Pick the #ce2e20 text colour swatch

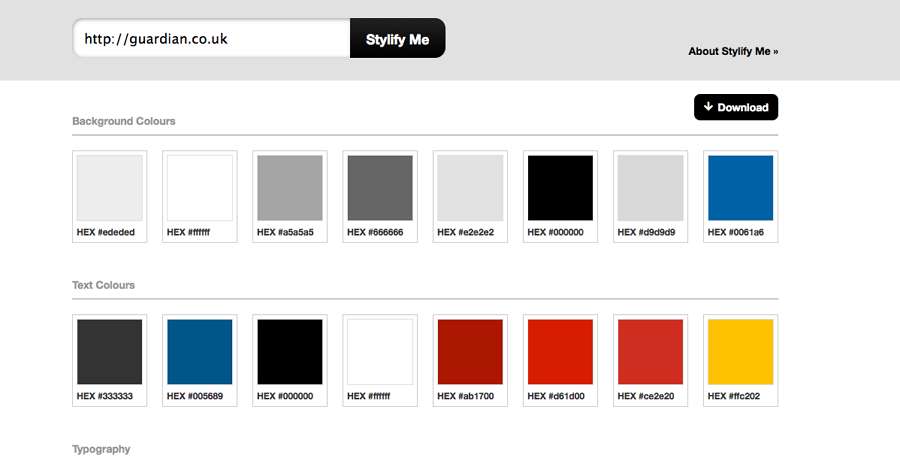click(x=650, y=360)
